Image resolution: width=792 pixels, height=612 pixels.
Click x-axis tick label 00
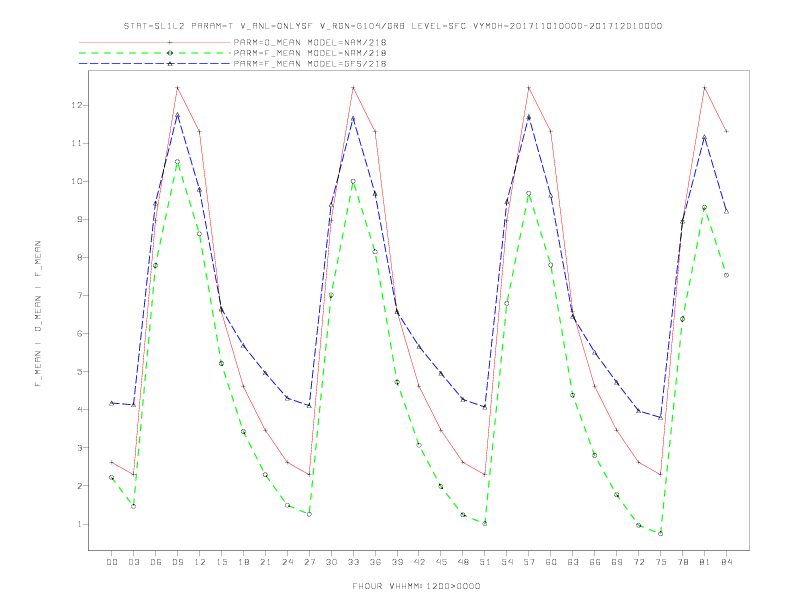click(x=112, y=562)
